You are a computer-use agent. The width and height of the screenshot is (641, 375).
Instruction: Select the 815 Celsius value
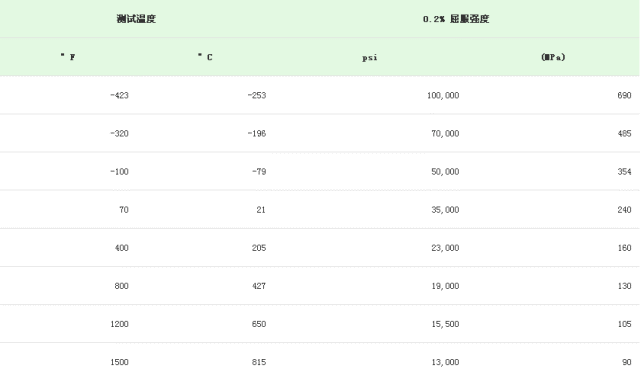pyautogui.click(x=259, y=362)
